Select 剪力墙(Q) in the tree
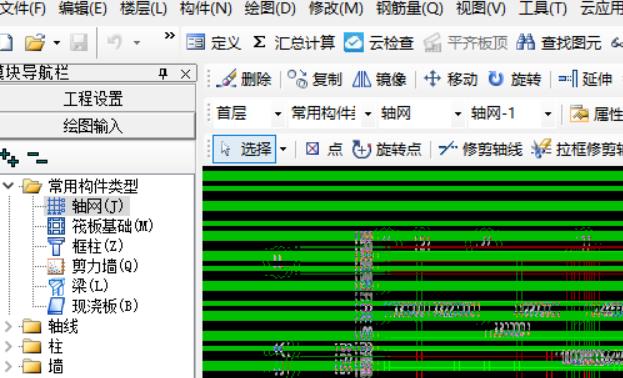The width and height of the screenshot is (623, 378). 105,266
